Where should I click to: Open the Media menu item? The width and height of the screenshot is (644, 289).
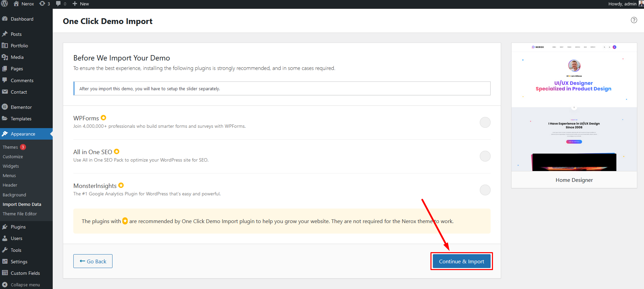click(26, 57)
